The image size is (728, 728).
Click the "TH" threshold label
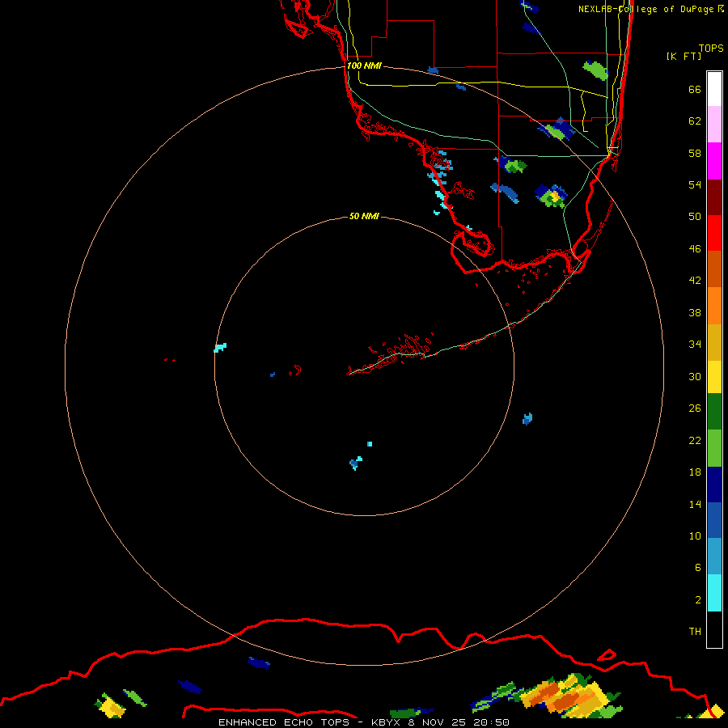click(695, 632)
